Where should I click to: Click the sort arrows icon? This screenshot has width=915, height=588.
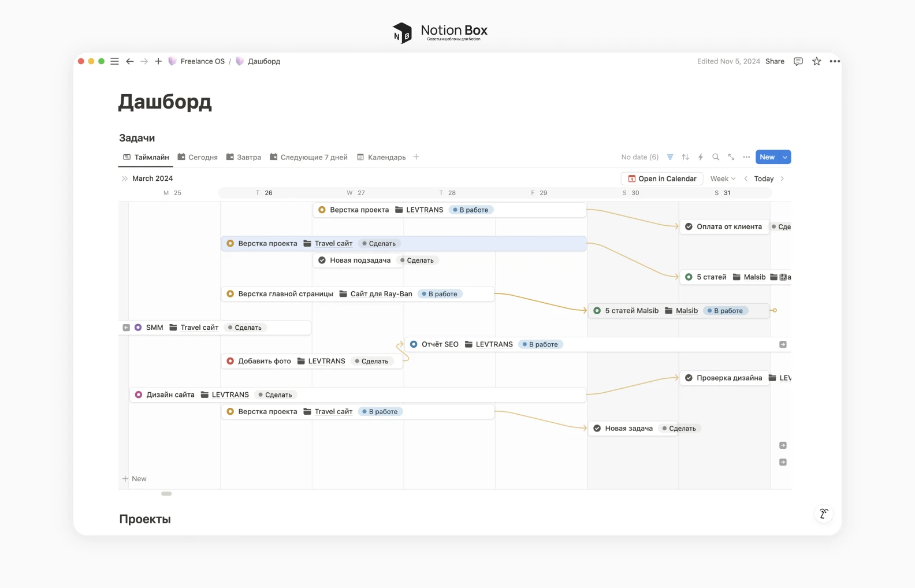click(x=685, y=157)
